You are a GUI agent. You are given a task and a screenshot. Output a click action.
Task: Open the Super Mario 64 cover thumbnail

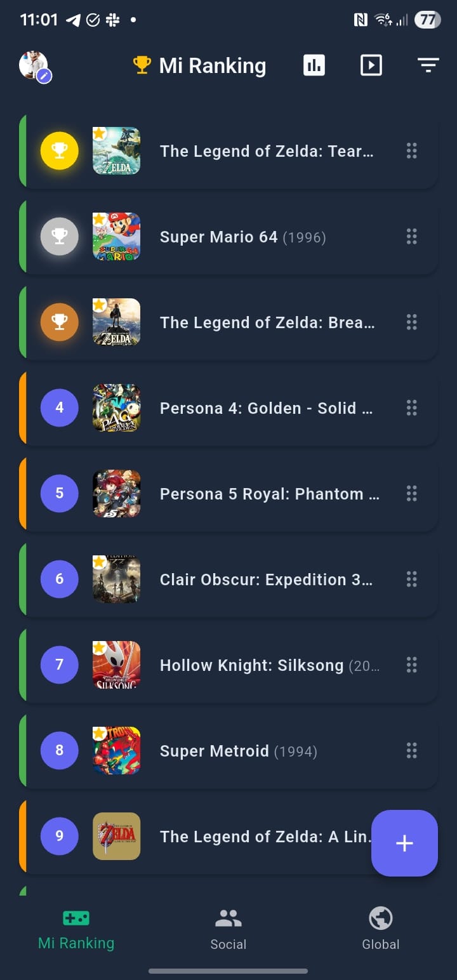[116, 237]
